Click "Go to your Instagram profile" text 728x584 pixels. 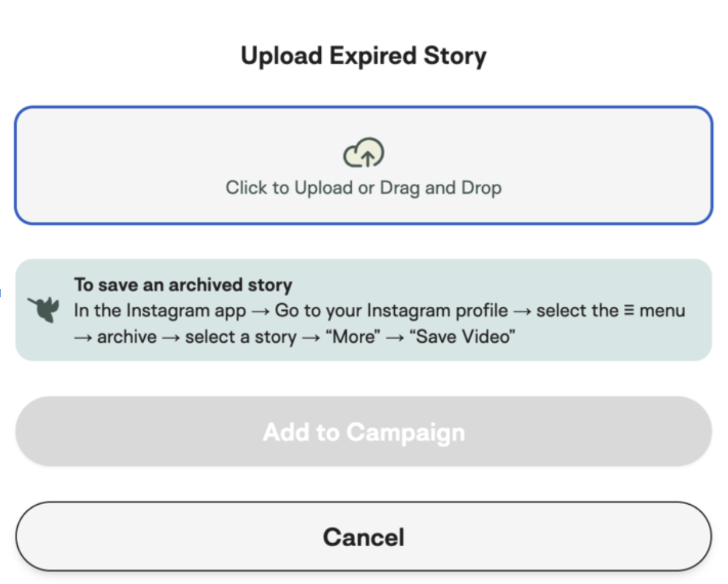(x=391, y=310)
